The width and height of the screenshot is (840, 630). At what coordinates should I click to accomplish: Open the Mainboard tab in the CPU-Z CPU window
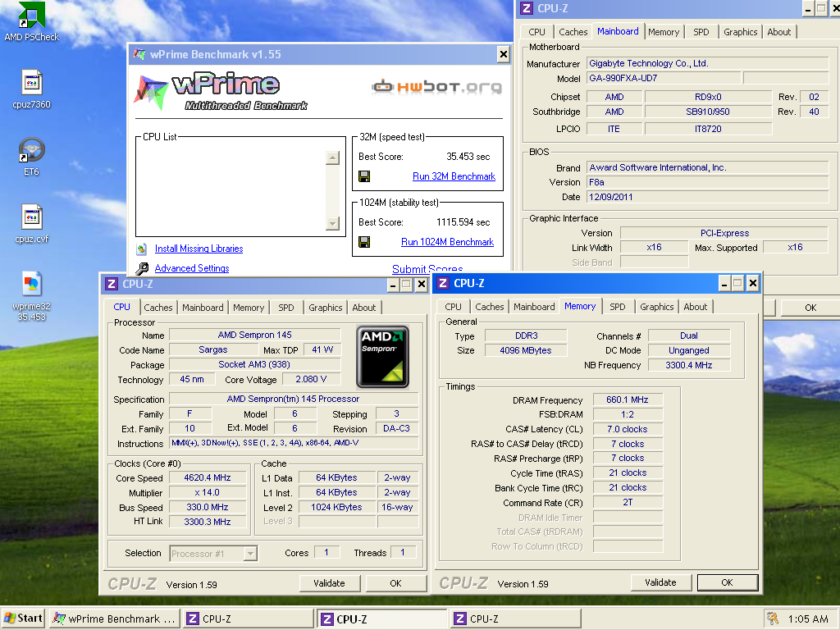coord(203,308)
